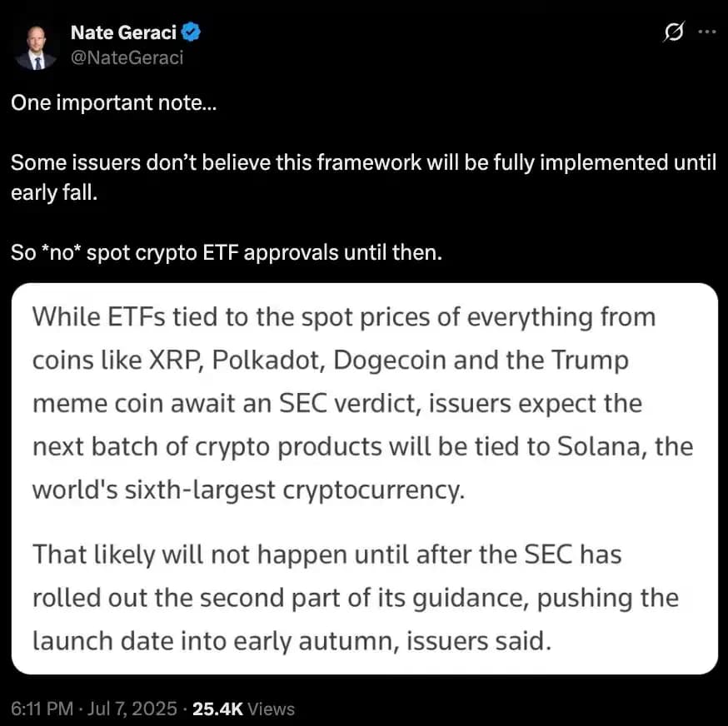Click the "So *no* spot crypto ETF approvals" line

pos(225,252)
